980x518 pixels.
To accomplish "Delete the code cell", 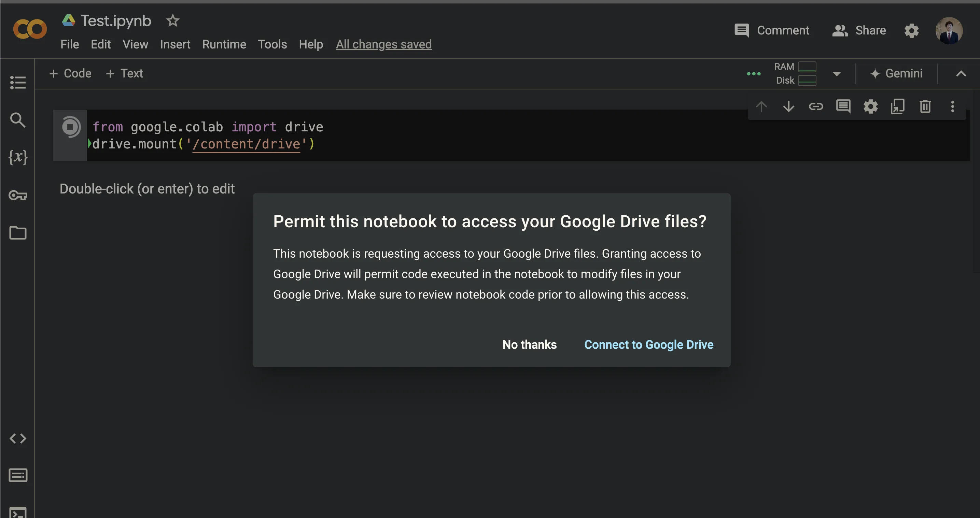I will pos(925,106).
